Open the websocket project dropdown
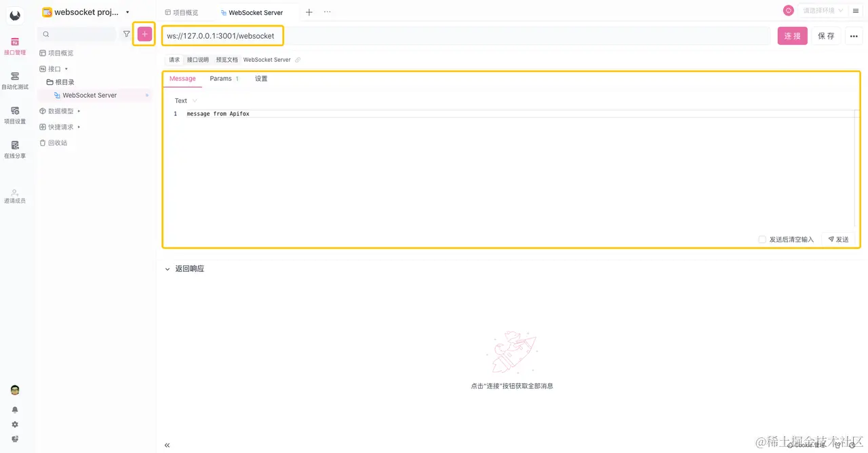The width and height of the screenshot is (868, 453). pyautogui.click(x=85, y=12)
